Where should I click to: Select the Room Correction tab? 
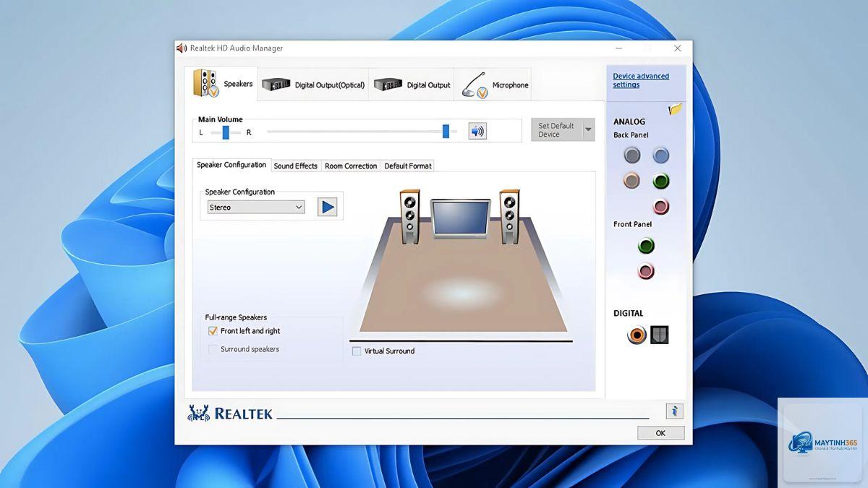pos(351,166)
